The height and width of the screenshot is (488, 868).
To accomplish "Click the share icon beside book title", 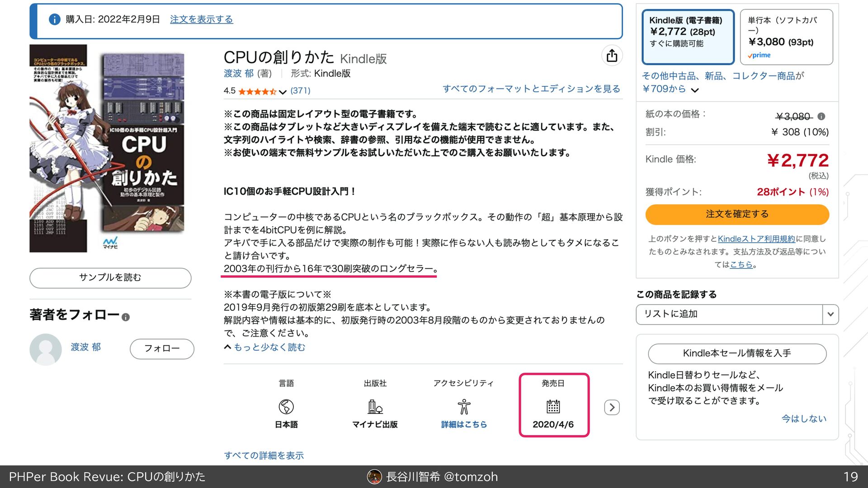I will pos(612,56).
